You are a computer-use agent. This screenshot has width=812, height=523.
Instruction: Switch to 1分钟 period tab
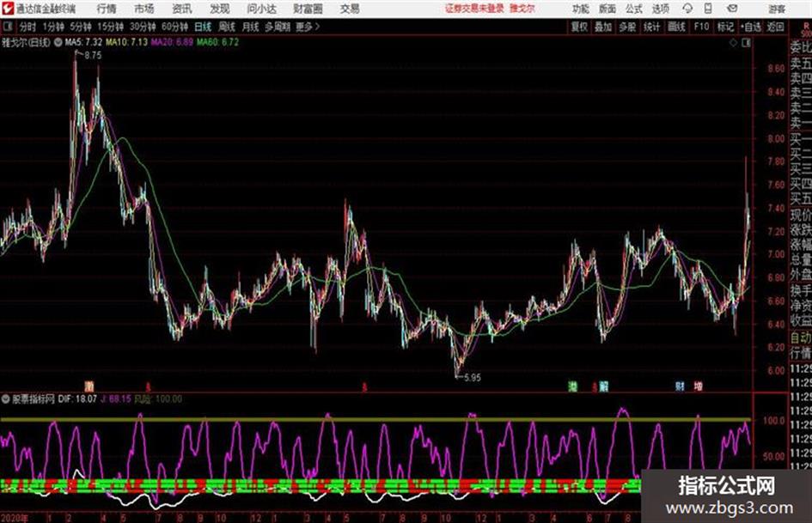click(x=53, y=27)
